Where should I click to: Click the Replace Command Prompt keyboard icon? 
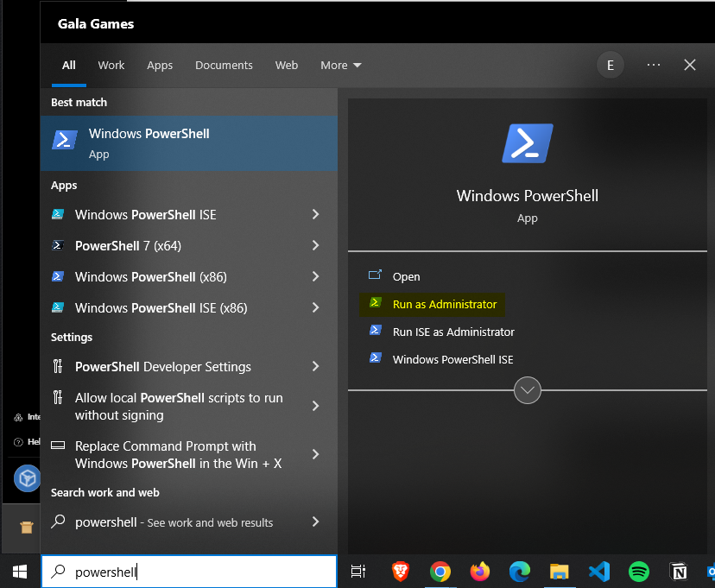pos(58,446)
